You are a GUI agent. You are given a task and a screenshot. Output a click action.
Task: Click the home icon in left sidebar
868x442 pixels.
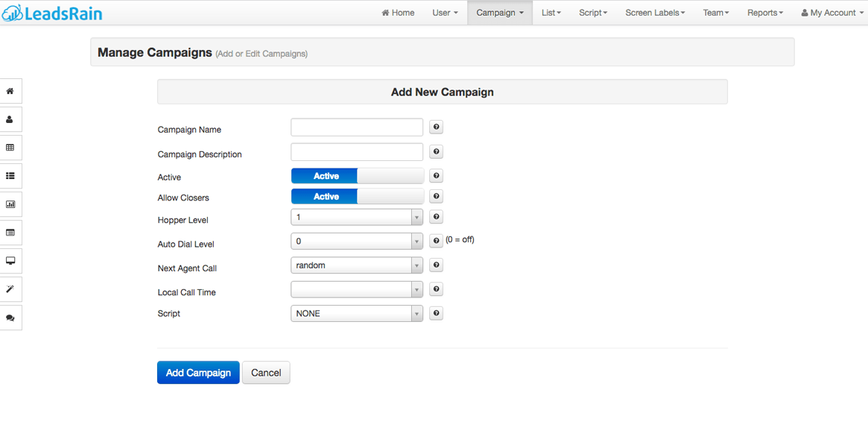pos(10,92)
